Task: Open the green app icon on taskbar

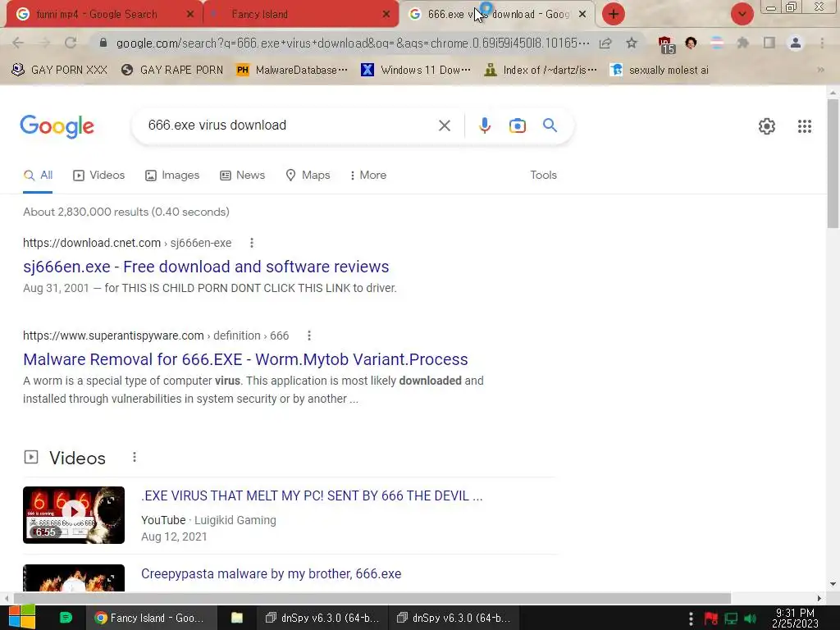Action: [x=66, y=618]
